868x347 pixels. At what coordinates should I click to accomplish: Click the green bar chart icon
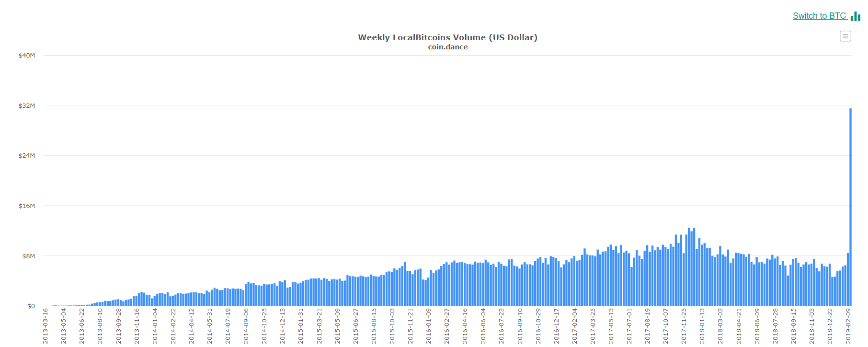coord(856,16)
